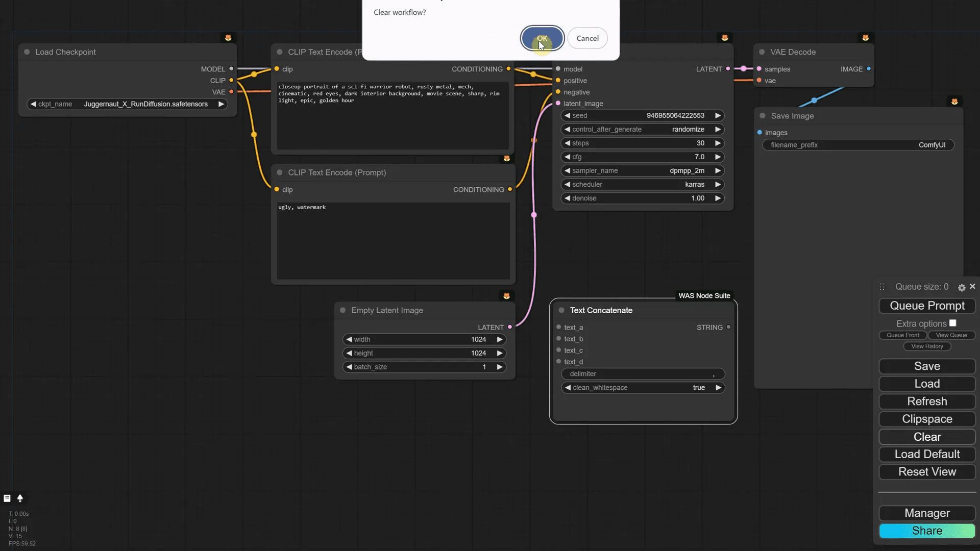Collapse the Empty Latent Image node via title dot

342,310
